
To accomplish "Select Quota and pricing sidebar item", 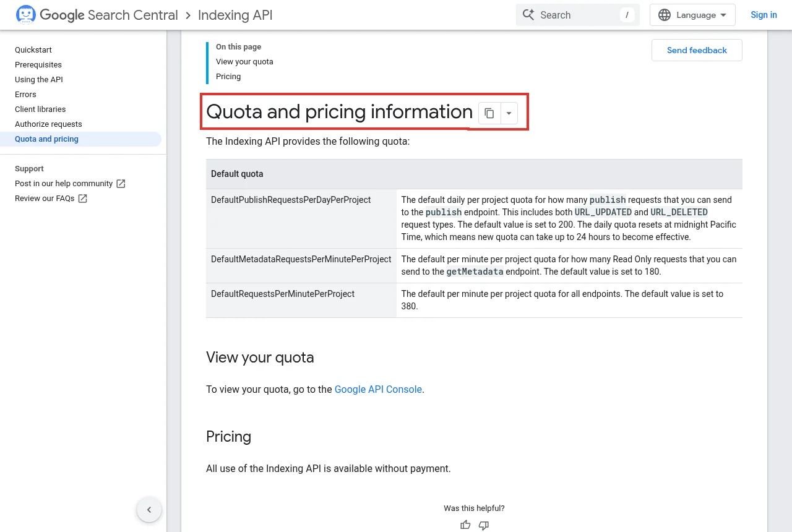I will (x=80, y=139).
